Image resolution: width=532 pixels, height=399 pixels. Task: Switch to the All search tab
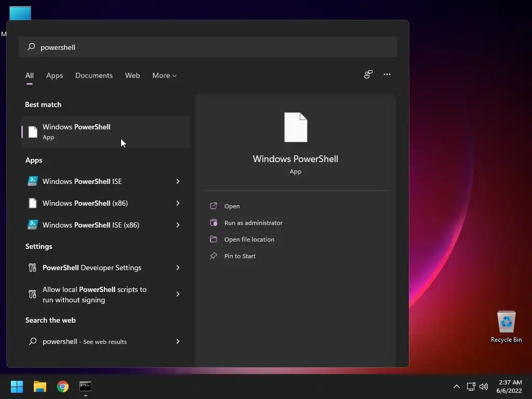[x=30, y=76]
